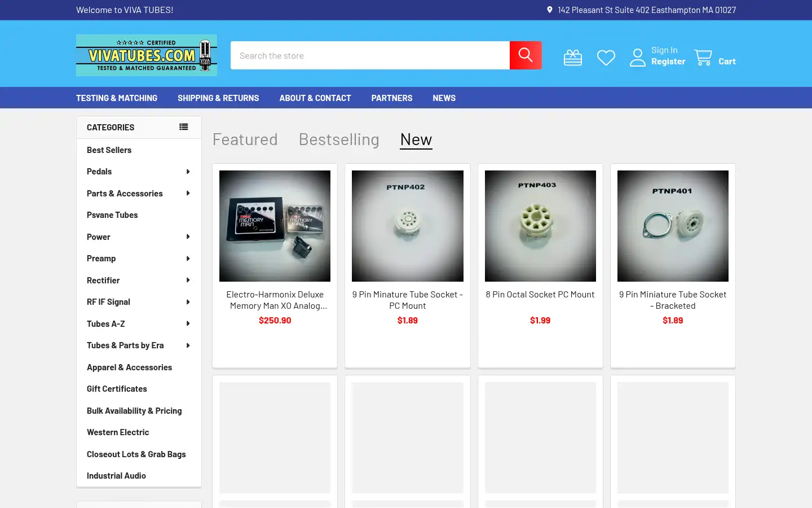The width and height of the screenshot is (812, 508).
Task: Expand the Preamp category arrow
Action: tap(188, 259)
